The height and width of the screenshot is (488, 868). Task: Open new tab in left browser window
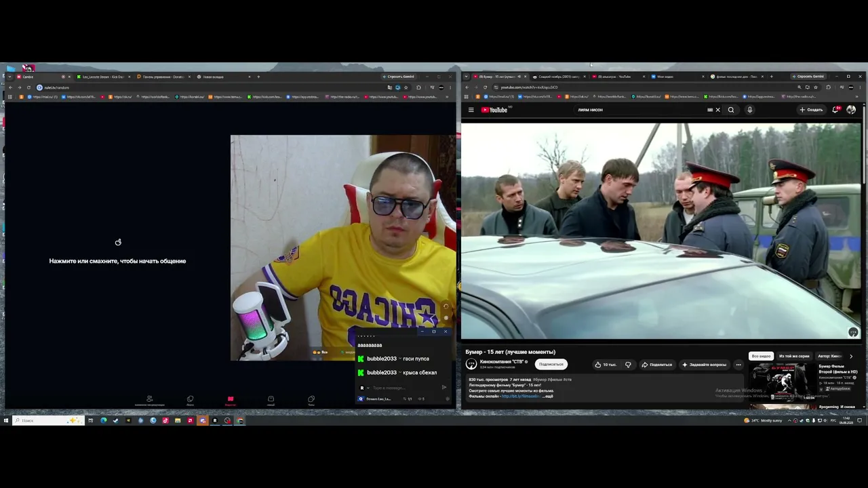pos(258,77)
